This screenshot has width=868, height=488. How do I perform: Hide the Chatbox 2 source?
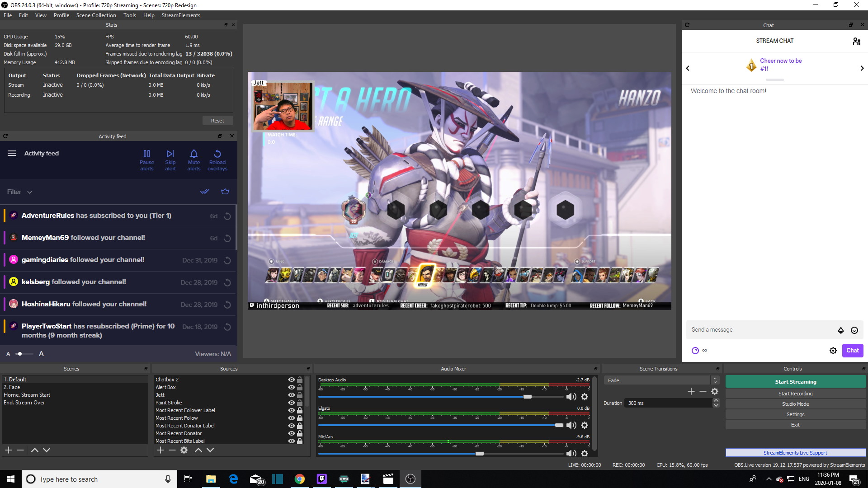click(x=291, y=380)
